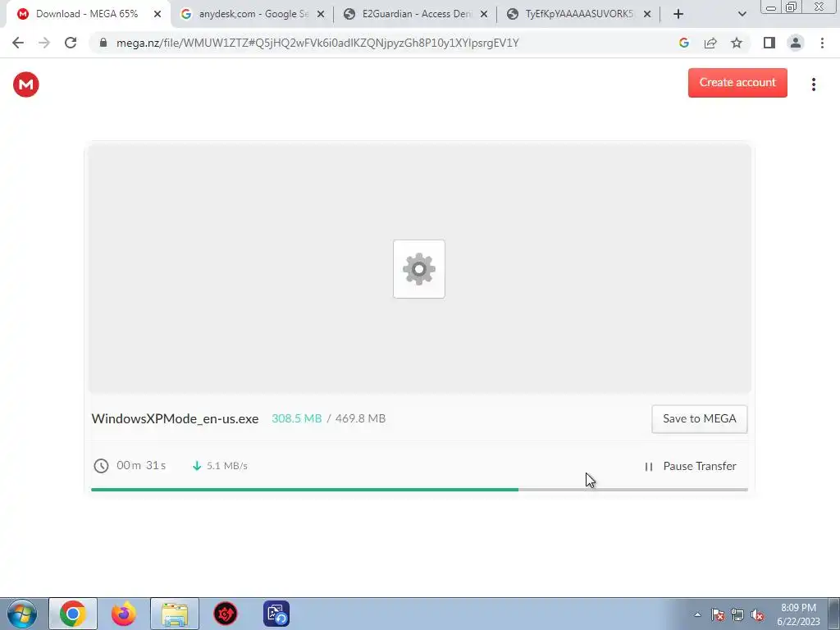Viewport: 840px width, 630px height.
Task: Click the gear file preview icon
Action: point(419,269)
